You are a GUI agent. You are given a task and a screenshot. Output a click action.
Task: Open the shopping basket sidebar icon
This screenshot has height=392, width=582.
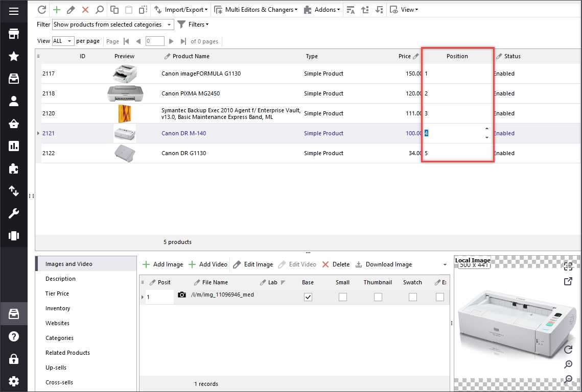14,124
